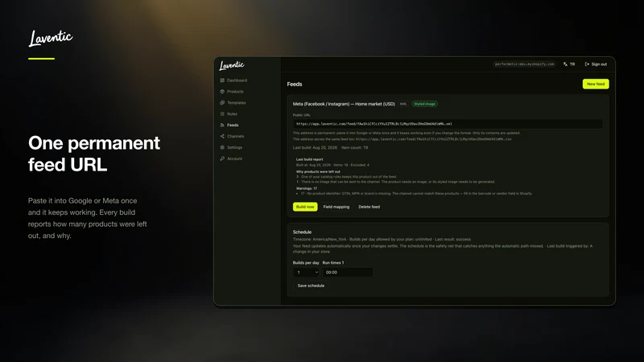Click the 'Last build report' heading
The height and width of the screenshot is (362, 644).
(309, 159)
